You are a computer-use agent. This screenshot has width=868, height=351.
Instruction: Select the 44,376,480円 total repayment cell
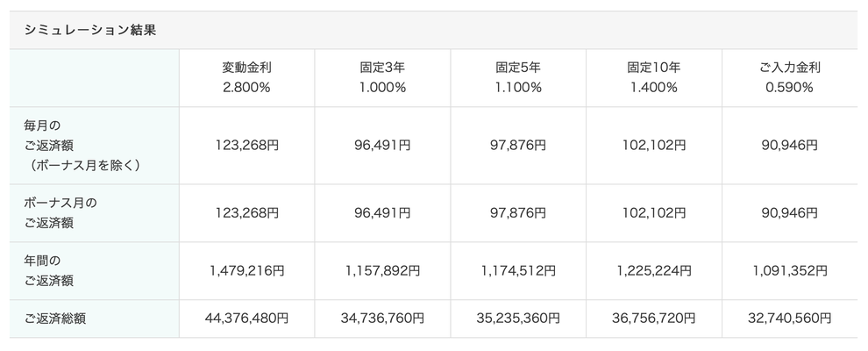tap(247, 319)
